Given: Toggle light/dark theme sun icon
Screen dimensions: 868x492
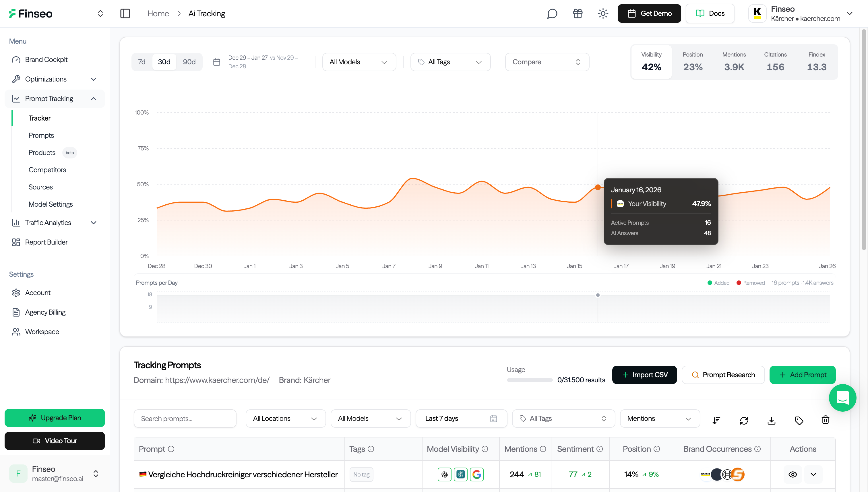Looking at the screenshot, I should (603, 13).
